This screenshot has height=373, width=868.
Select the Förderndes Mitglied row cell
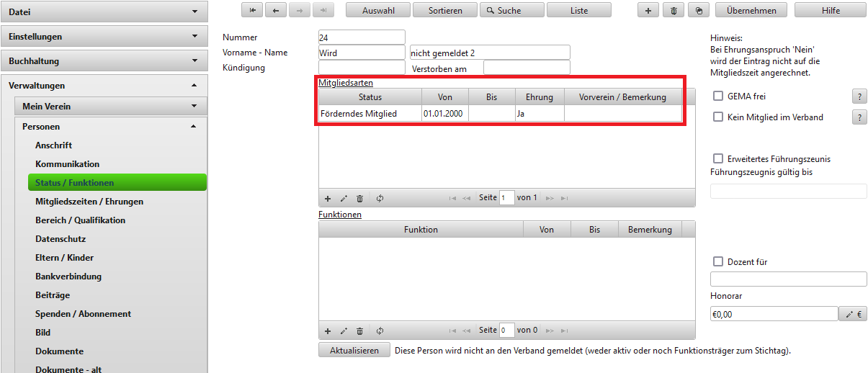[x=370, y=114]
